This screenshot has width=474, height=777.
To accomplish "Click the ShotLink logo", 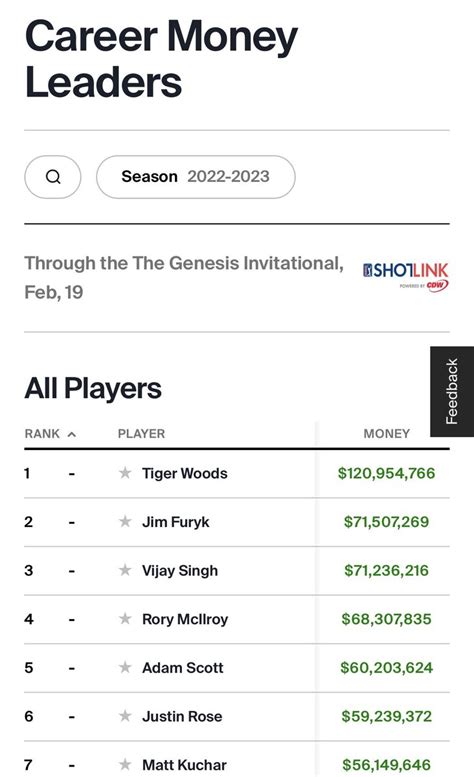I will point(406,277).
